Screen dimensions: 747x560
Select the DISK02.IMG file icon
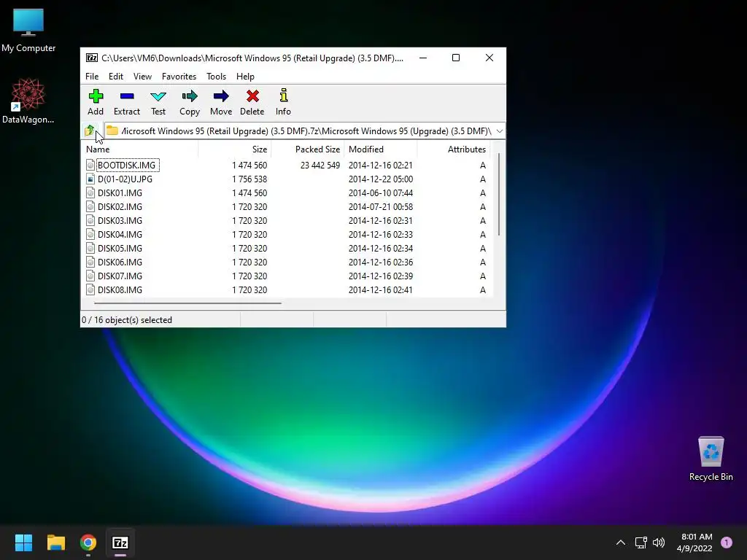[x=90, y=206]
